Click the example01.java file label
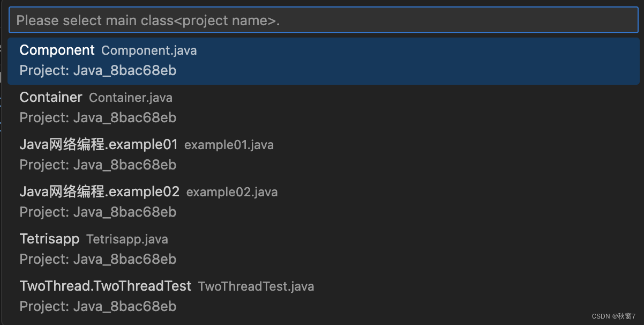The image size is (644, 325). click(x=229, y=145)
